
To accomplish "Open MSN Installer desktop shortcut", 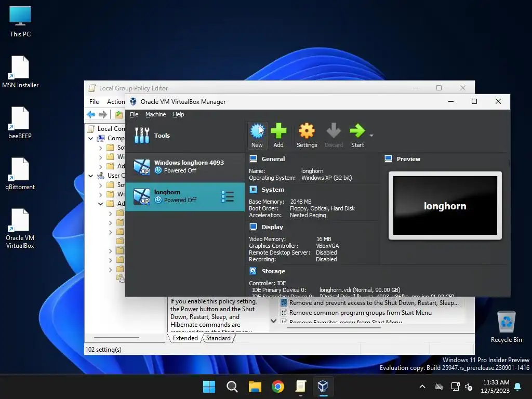I will click(20, 72).
